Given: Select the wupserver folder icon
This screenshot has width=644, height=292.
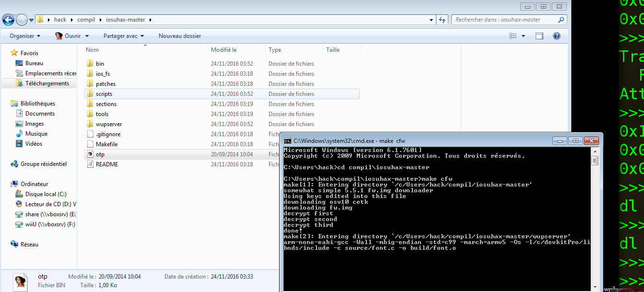Looking at the screenshot, I should click(90, 124).
